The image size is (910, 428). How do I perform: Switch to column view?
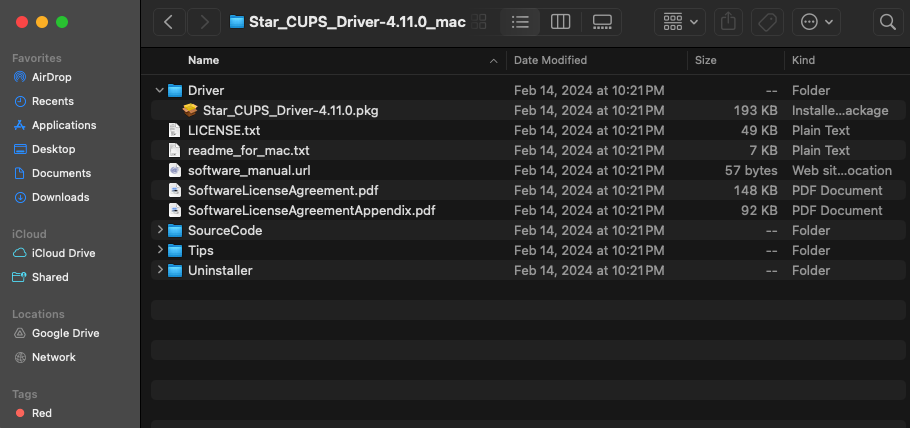560,22
